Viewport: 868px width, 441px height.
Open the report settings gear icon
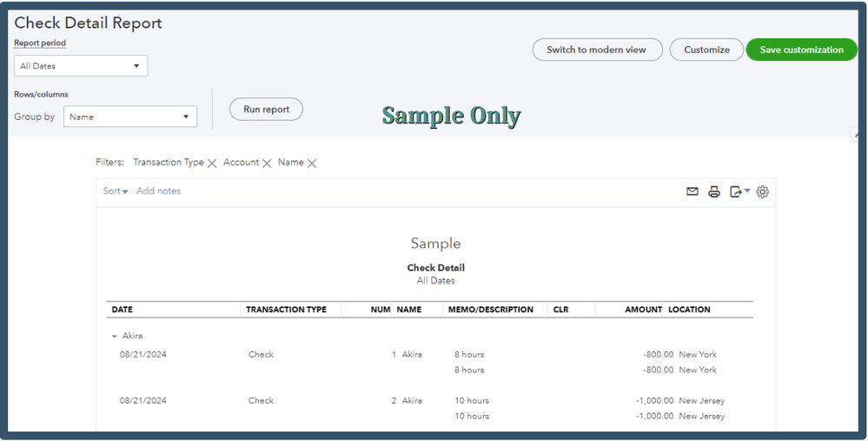click(762, 191)
